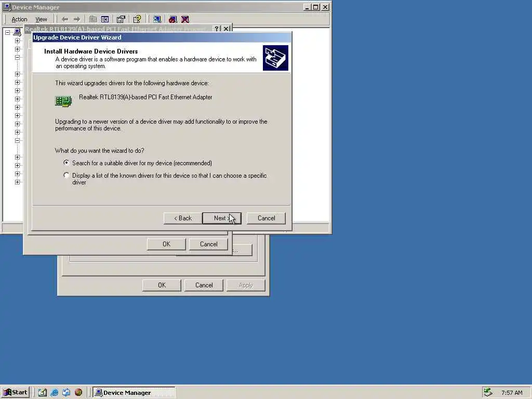Click the Device Manager title bar icon

click(7, 7)
